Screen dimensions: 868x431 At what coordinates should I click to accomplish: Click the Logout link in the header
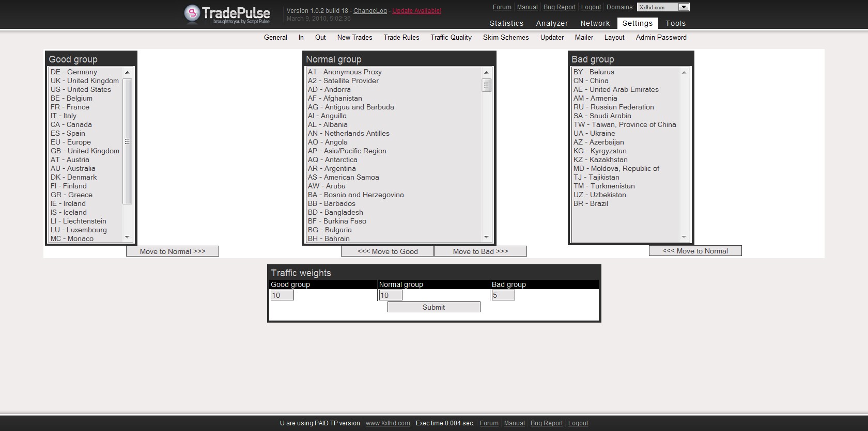click(591, 7)
